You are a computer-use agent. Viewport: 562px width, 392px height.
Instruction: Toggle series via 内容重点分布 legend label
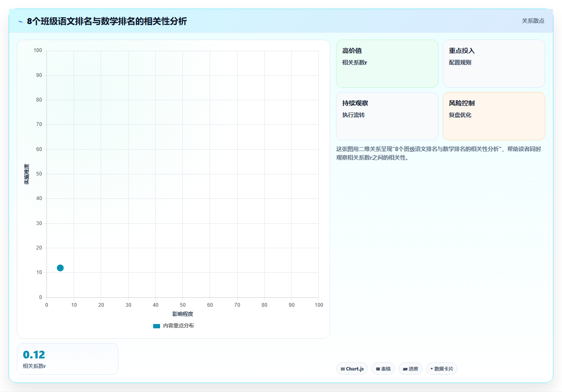click(x=178, y=326)
